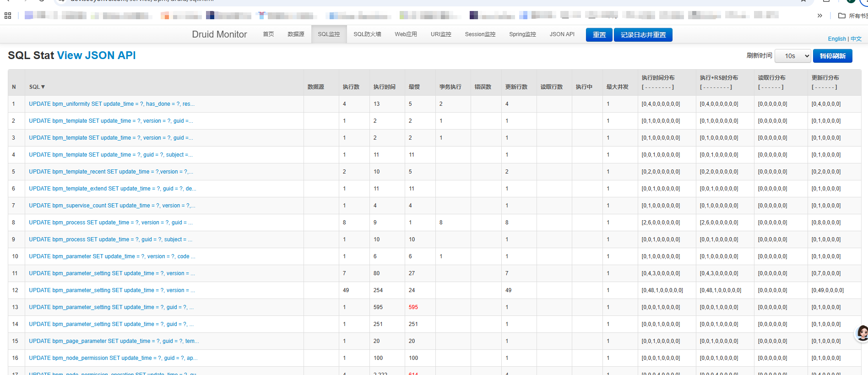Open the Session监控 tab
868x375 pixels.
pos(480,34)
